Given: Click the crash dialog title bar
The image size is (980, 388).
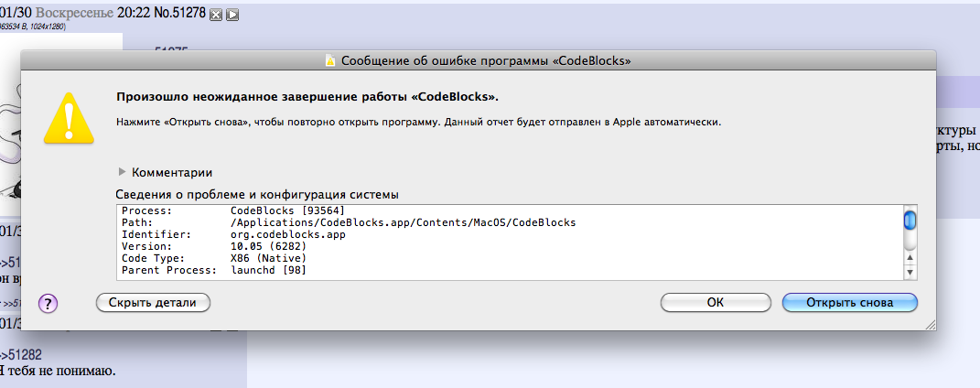Looking at the screenshot, I should 479,60.
